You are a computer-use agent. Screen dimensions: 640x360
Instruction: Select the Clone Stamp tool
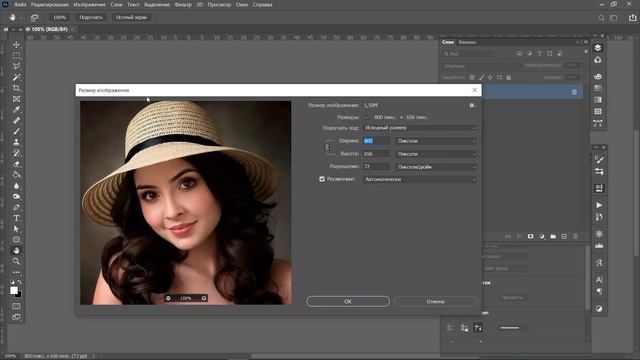pyautogui.click(x=16, y=142)
